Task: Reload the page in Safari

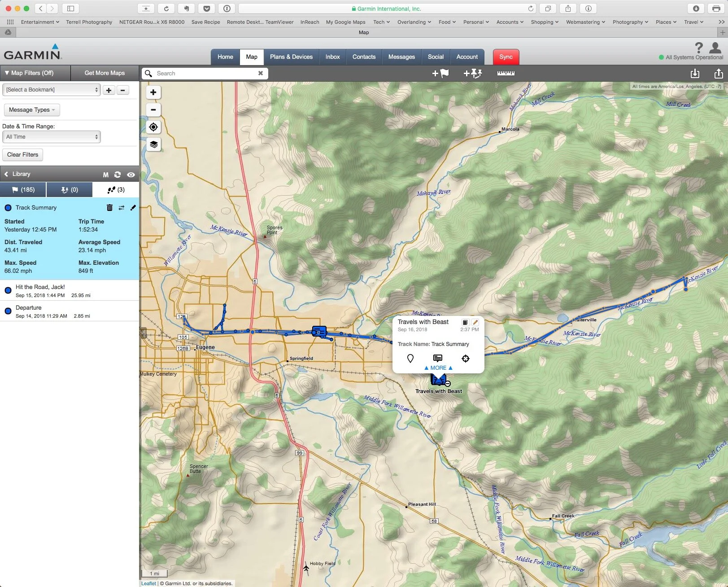Action: [531, 9]
